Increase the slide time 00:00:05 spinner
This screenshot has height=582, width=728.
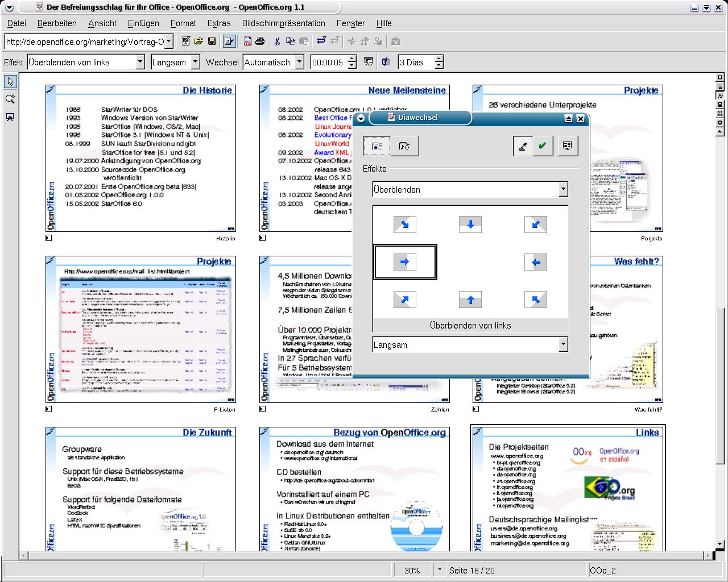click(x=352, y=59)
